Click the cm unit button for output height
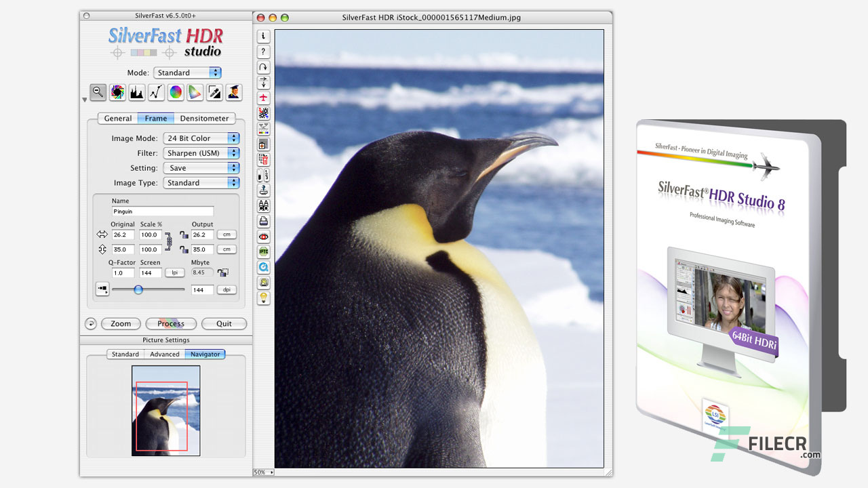This screenshot has height=488, width=868. (x=226, y=249)
